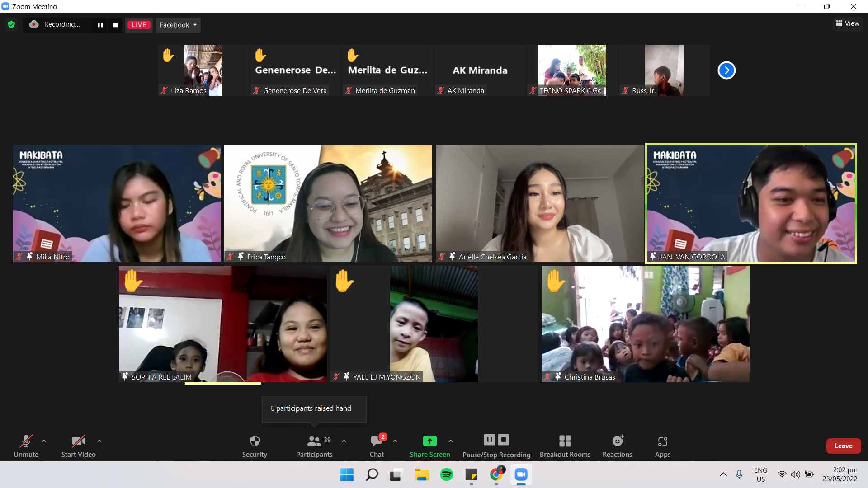
Task: Start Video from the toolbar
Action: (78, 446)
